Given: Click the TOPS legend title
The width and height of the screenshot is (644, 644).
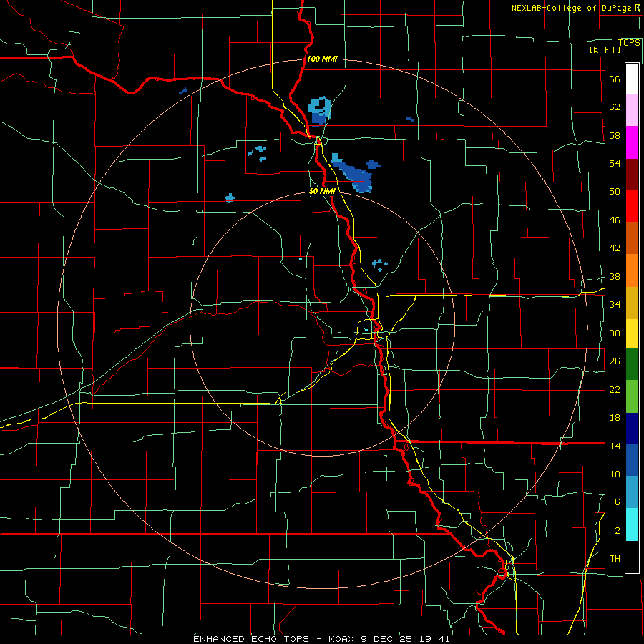Looking at the screenshot, I should [x=629, y=43].
